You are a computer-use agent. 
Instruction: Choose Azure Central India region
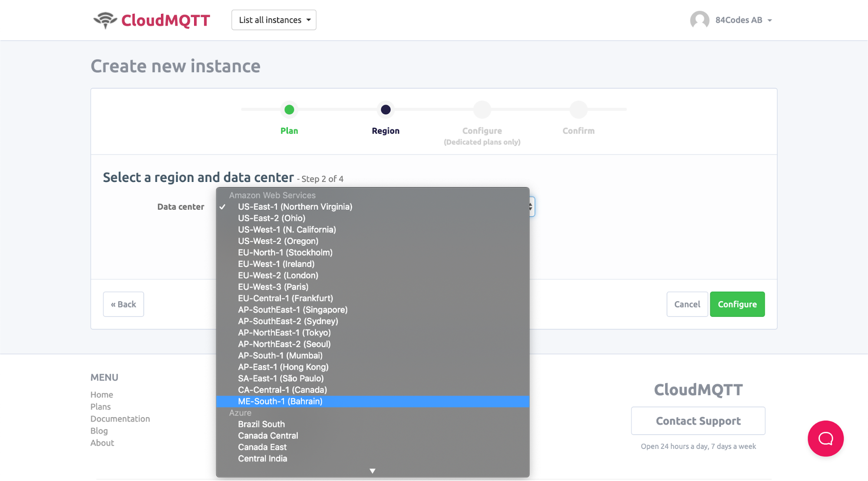coord(373,458)
